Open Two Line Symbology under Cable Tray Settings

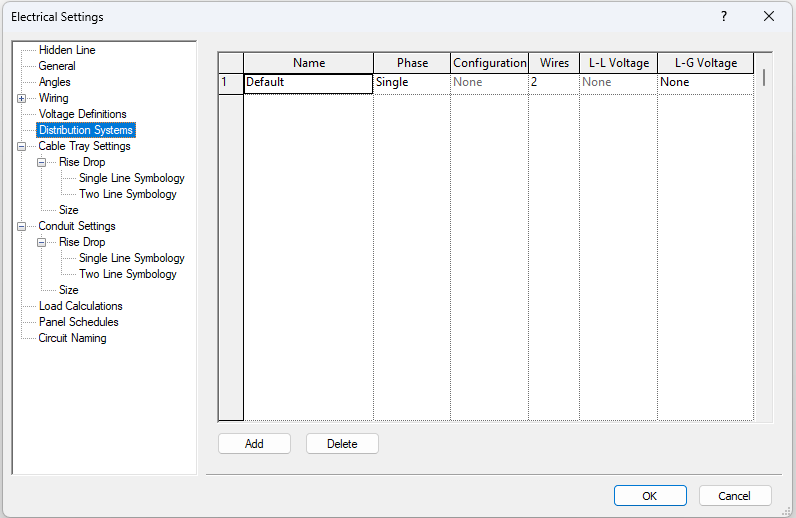(x=127, y=194)
